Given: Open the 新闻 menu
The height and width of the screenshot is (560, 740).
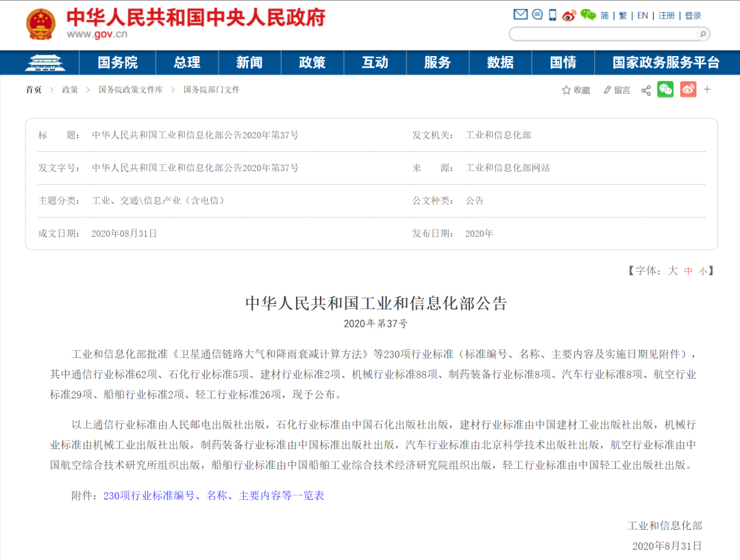Looking at the screenshot, I should click(249, 63).
